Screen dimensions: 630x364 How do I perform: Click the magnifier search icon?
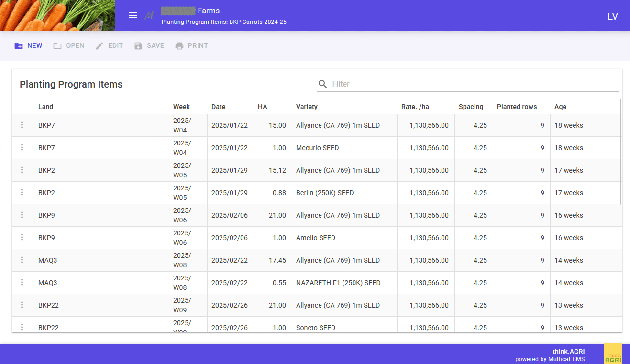(323, 84)
